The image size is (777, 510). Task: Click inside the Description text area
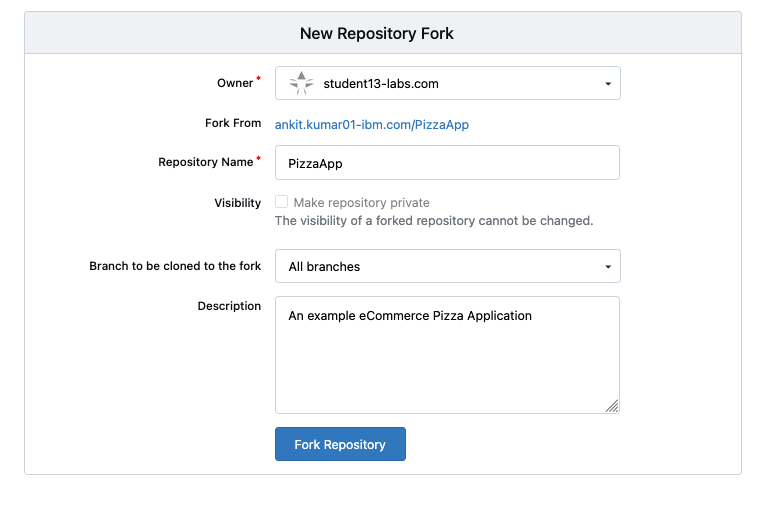pyautogui.click(x=447, y=355)
